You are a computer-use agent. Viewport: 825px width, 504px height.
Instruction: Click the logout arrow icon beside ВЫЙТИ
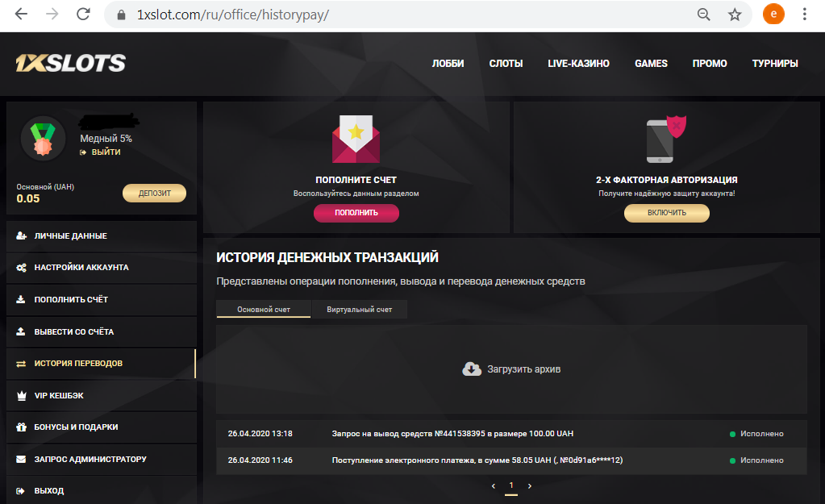[x=83, y=152]
